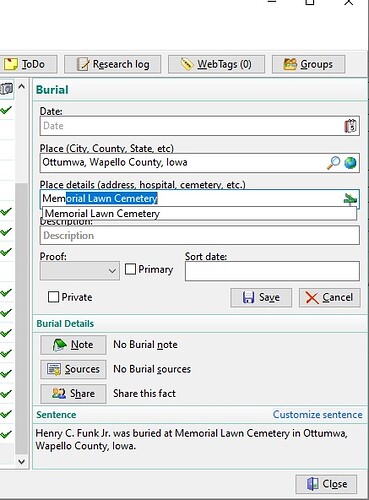
Task: Click the Burial Details heading
Action: (x=65, y=324)
